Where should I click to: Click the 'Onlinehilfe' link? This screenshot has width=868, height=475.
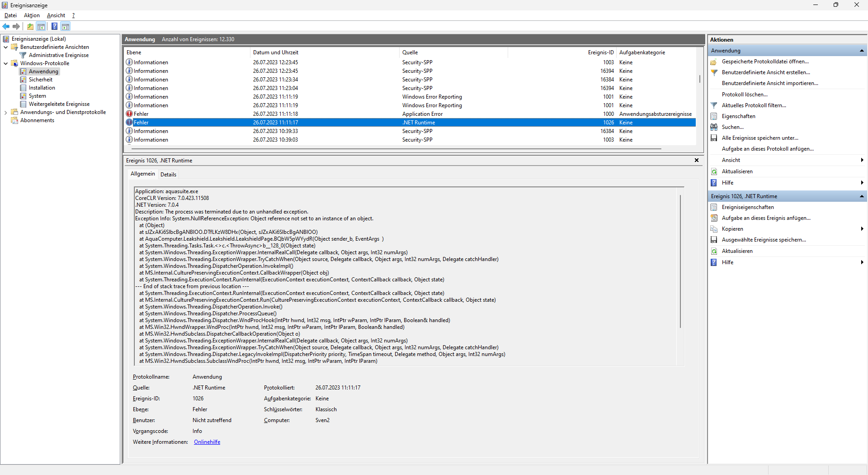click(207, 442)
